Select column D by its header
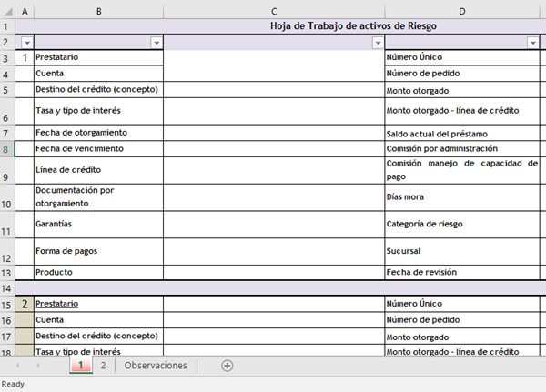This screenshot has width=546, height=392. (462, 10)
